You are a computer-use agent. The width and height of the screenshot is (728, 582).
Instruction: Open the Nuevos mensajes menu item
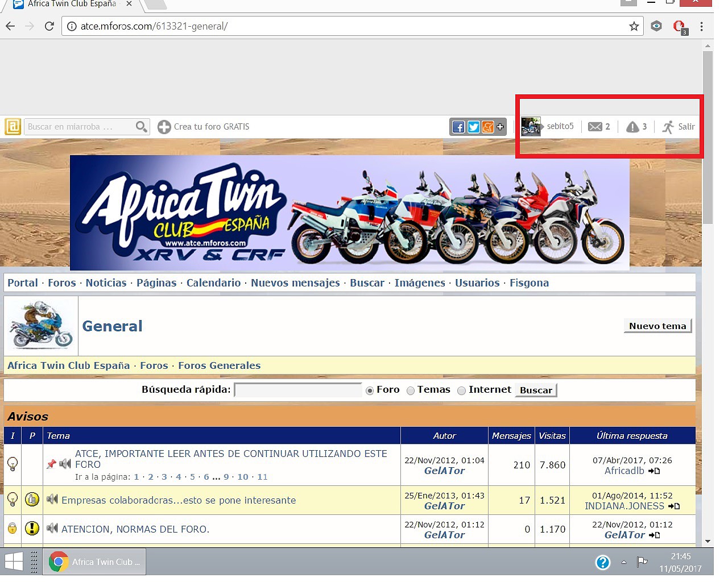tap(295, 283)
